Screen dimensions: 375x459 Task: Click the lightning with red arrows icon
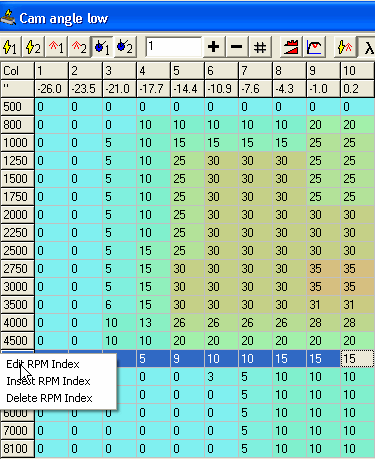(345, 47)
